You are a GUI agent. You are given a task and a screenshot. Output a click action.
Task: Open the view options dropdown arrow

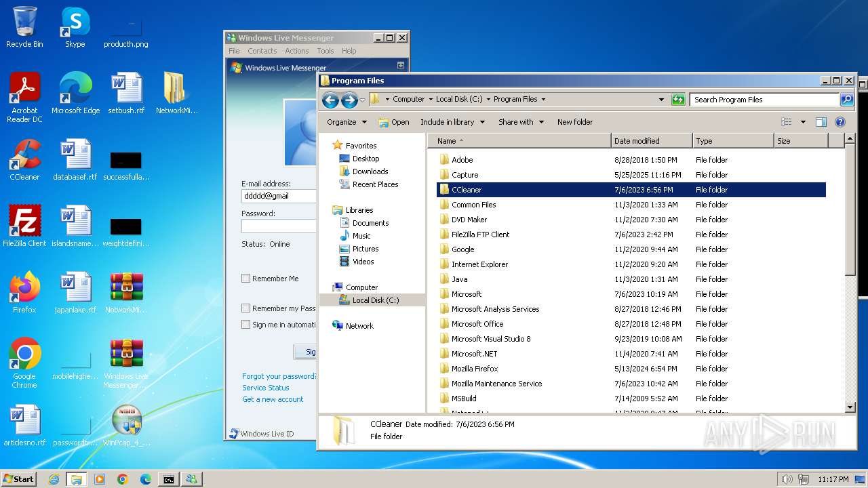(x=803, y=122)
